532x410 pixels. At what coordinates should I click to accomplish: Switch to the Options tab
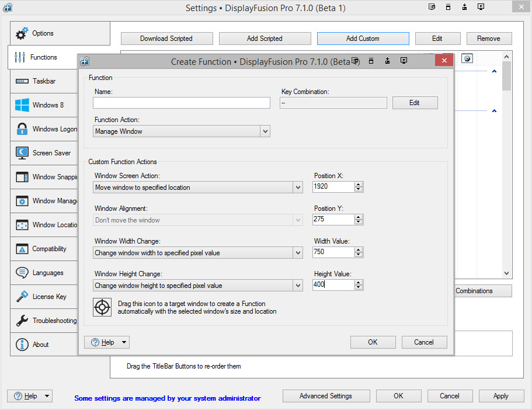coord(43,33)
